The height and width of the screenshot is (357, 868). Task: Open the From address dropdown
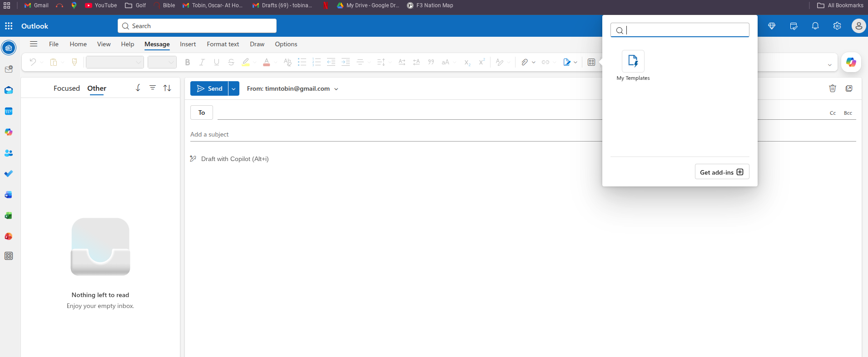(x=337, y=89)
